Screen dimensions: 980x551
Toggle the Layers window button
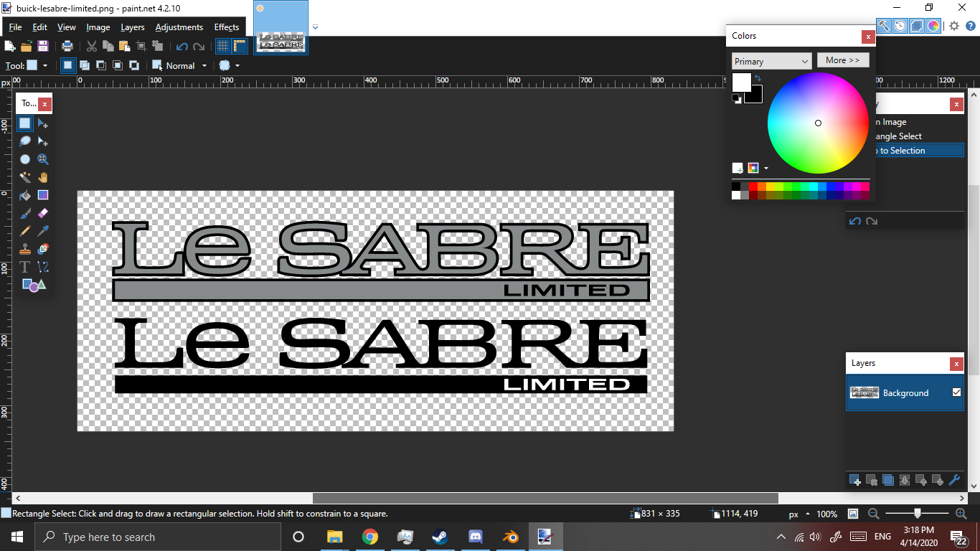tap(916, 26)
